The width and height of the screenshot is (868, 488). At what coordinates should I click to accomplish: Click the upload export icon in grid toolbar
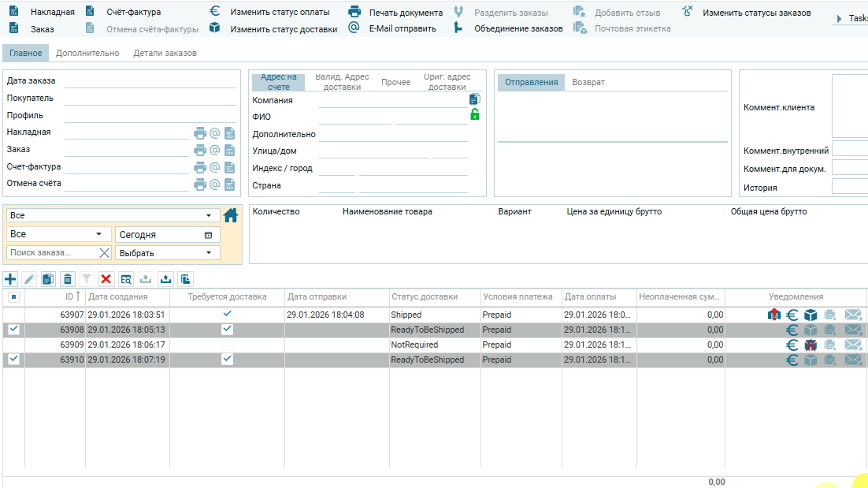[x=165, y=278]
